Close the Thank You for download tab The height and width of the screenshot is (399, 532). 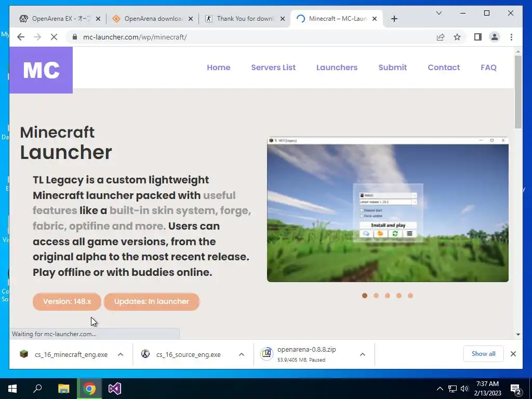click(x=282, y=19)
